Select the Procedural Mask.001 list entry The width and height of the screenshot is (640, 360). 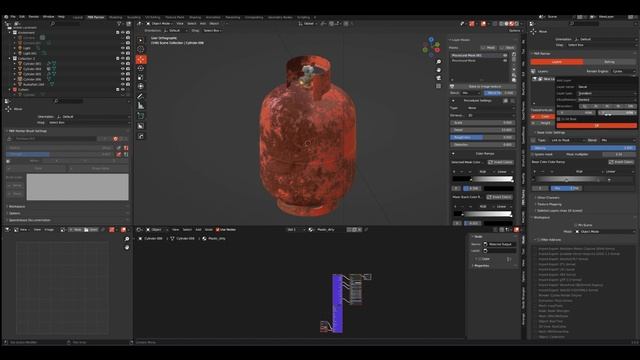pyautogui.click(x=479, y=55)
